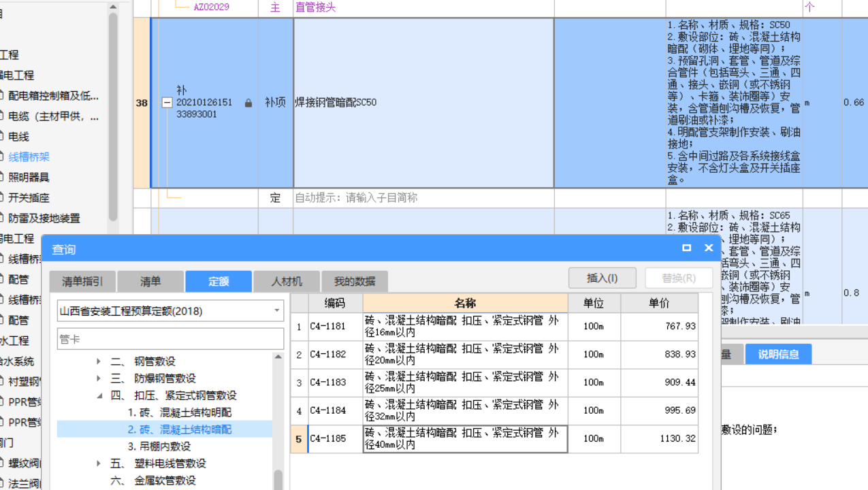Click the document icon beside 电线
The image size is (868, 490).
(0, 137)
